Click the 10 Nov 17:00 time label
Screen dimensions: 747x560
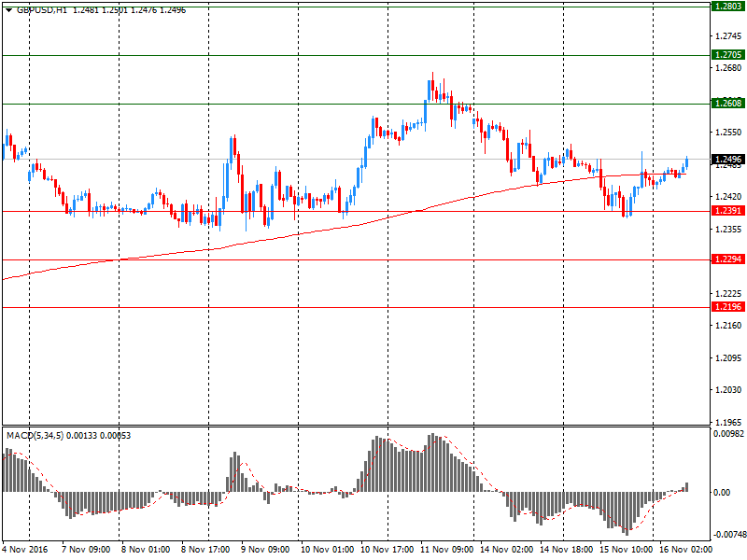pos(387,550)
